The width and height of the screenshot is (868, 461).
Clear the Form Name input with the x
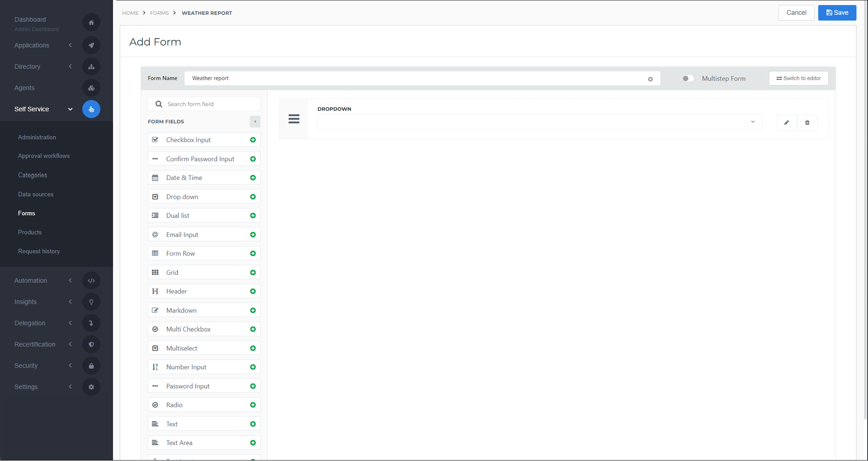coord(651,79)
